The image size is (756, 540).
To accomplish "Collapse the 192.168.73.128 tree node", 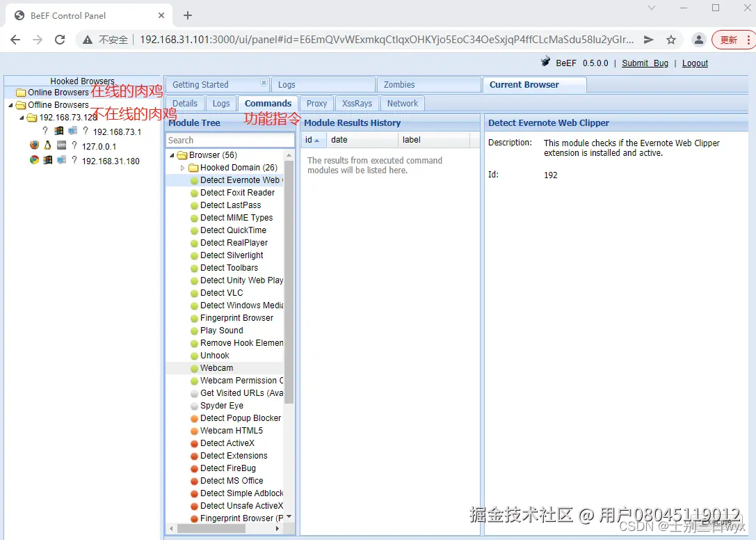I will (x=22, y=118).
